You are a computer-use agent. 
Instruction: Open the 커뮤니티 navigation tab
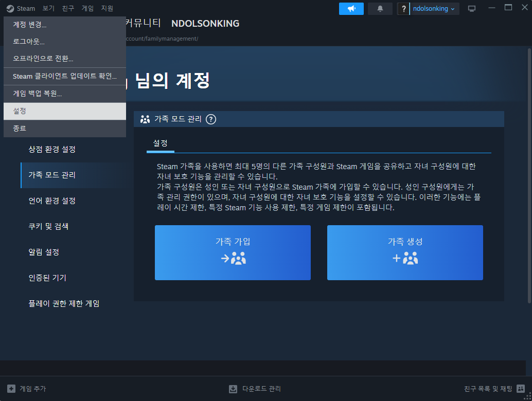143,23
